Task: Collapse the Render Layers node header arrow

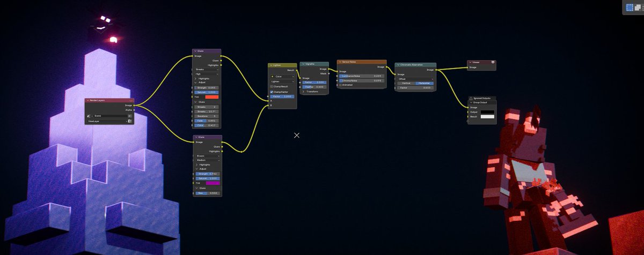Action: click(89, 100)
